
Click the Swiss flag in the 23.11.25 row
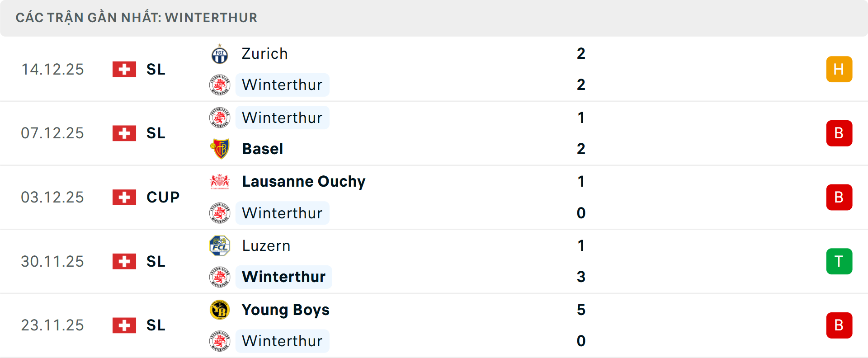[x=124, y=325]
